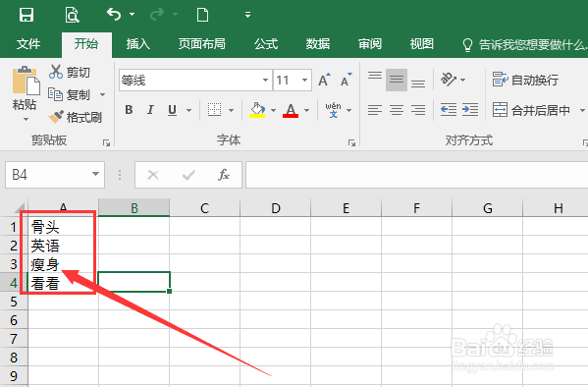588x387 pixels.
Task: Select column C header
Action: [x=204, y=208]
